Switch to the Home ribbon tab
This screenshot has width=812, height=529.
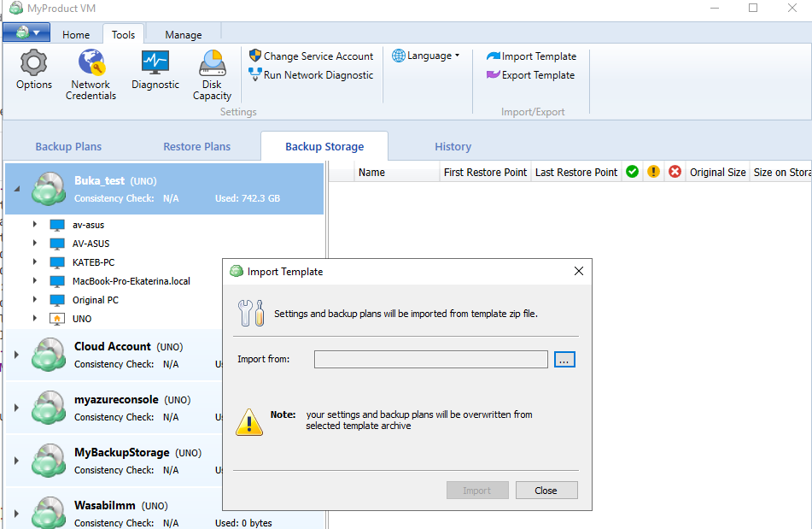tap(76, 35)
